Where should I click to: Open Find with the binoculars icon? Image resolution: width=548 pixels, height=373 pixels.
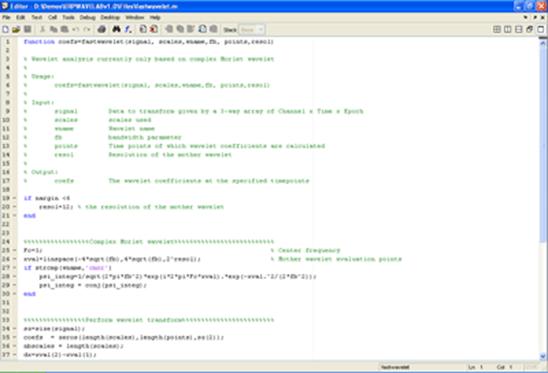(x=116, y=29)
